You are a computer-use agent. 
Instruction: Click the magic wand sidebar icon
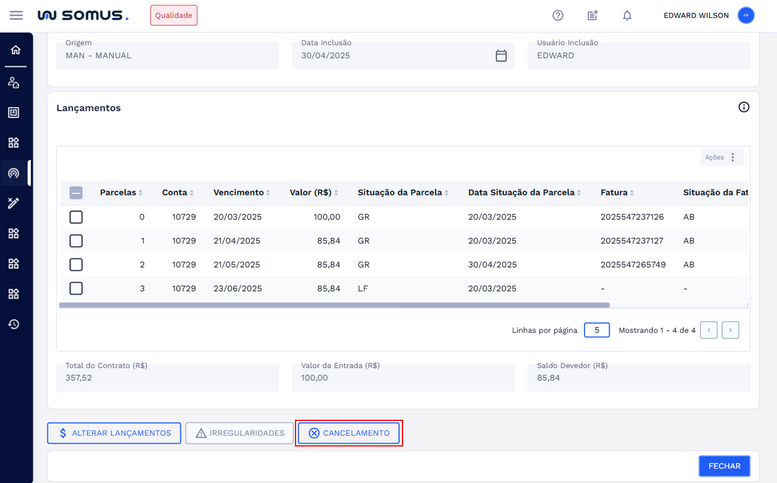(14, 203)
